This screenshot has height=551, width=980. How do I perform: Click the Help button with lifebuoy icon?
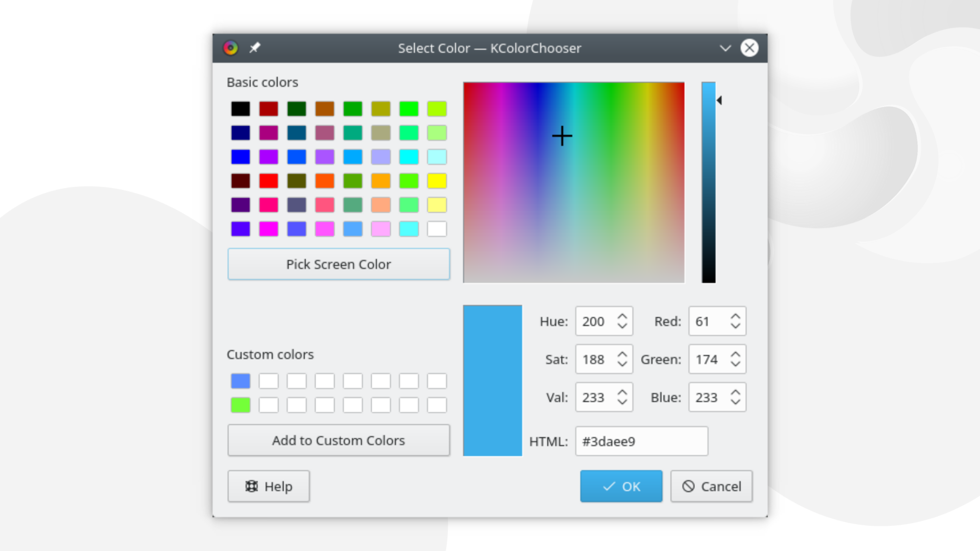coord(268,486)
